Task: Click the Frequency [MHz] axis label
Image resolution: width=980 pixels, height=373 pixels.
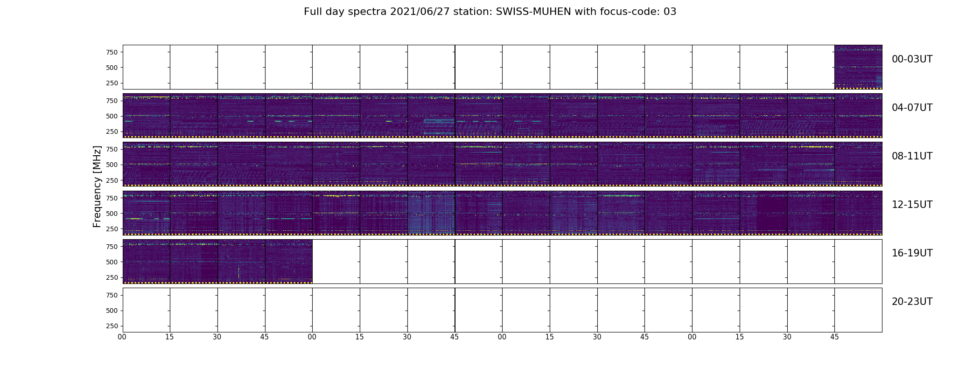Action: (x=97, y=186)
